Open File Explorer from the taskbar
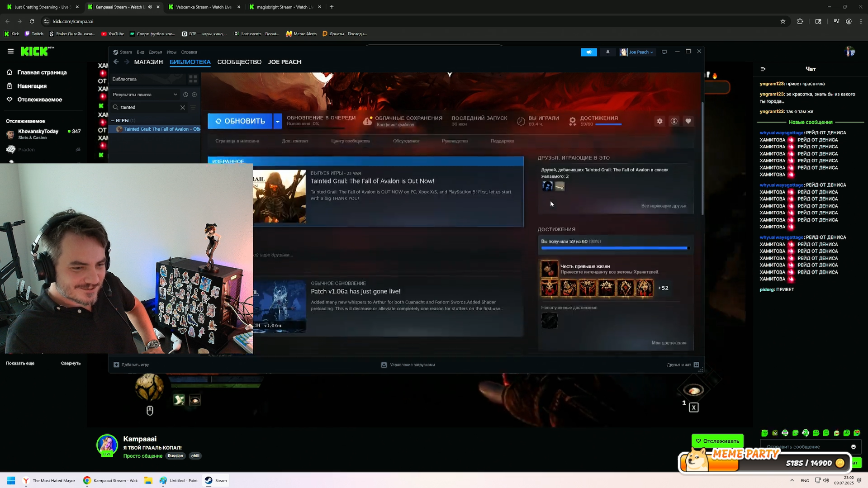 148,481
